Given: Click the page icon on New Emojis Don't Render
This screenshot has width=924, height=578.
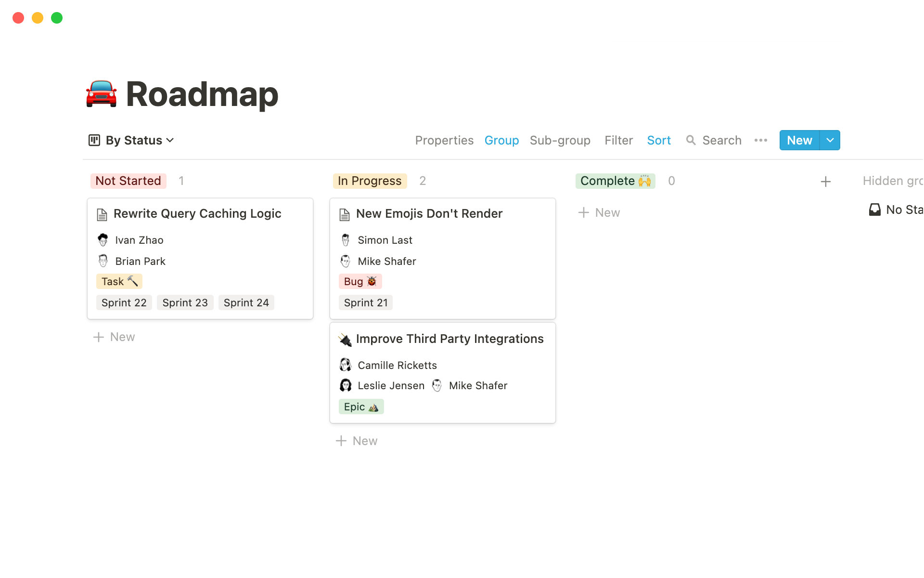Looking at the screenshot, I should 345,215.
